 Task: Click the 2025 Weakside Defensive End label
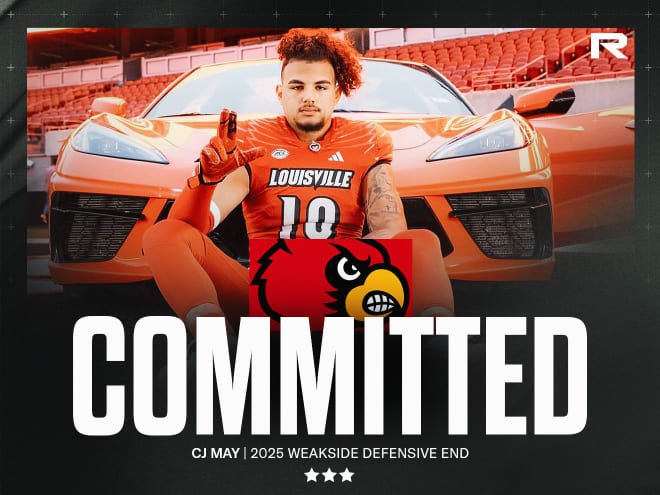point(359,453)
